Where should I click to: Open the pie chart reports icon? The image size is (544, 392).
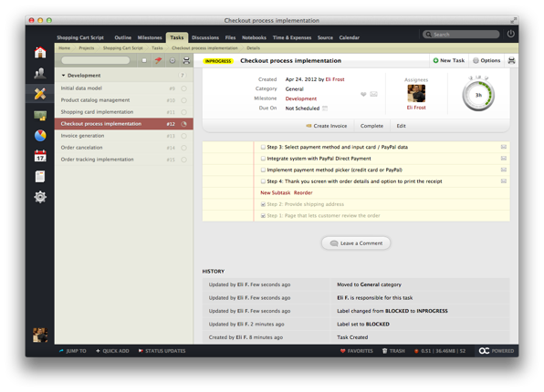(40, 136)
